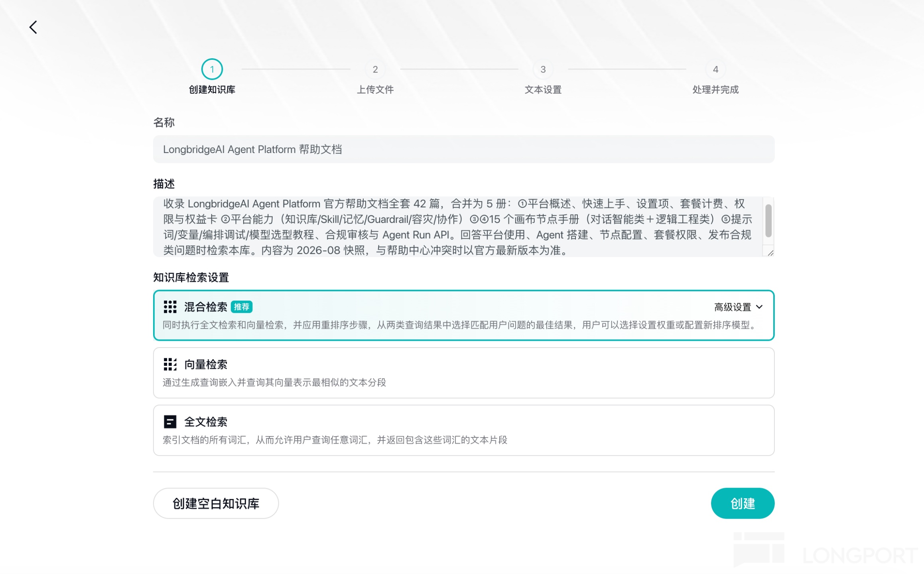924x574 pixels.
Task: Click the full-text search document icon
Action: 170,422
